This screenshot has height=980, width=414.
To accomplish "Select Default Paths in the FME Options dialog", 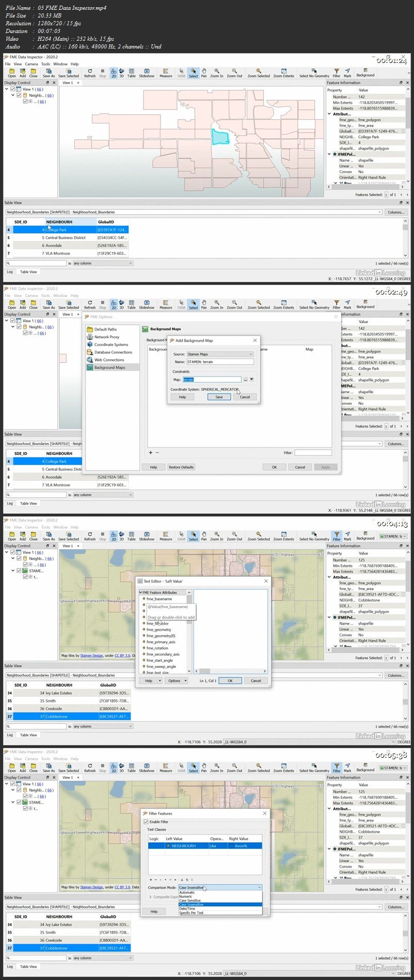I will pos(105,329).
